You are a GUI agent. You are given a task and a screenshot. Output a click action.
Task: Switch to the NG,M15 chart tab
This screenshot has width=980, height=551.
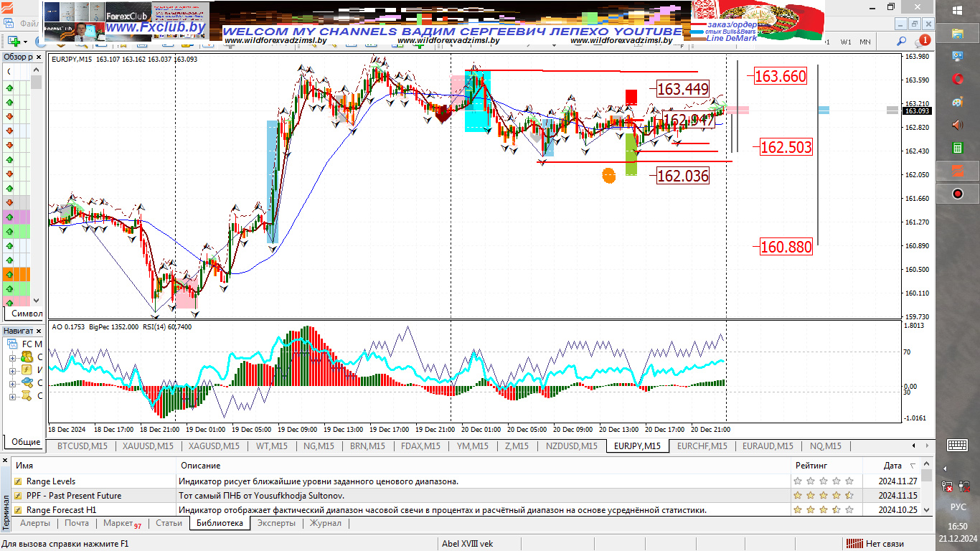(x=319, y=446)
